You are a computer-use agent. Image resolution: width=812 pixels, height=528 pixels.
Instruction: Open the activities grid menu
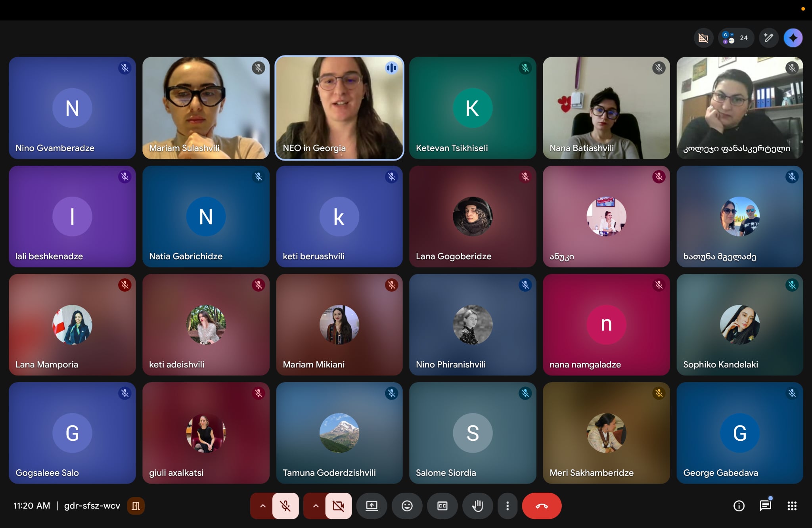click(792, 506)
